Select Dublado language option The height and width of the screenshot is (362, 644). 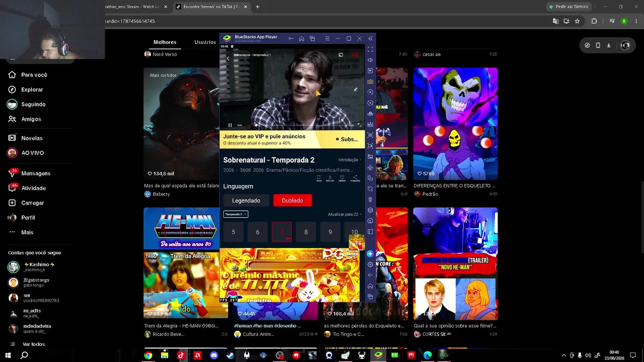[x=292, y=201]
